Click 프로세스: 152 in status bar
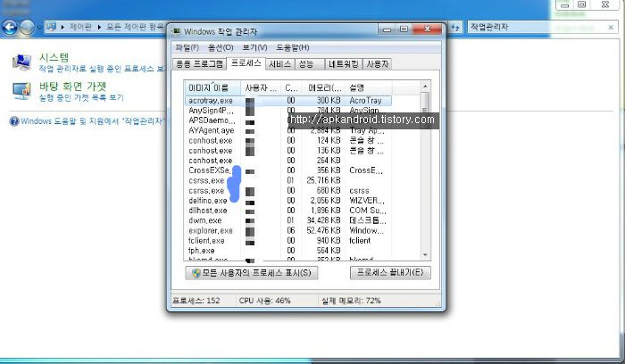The image size is (625, 364). click(x=196, y=301)
